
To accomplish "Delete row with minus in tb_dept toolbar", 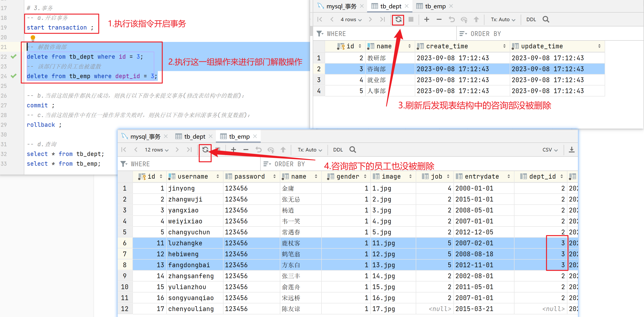I will tap(439, 19).
